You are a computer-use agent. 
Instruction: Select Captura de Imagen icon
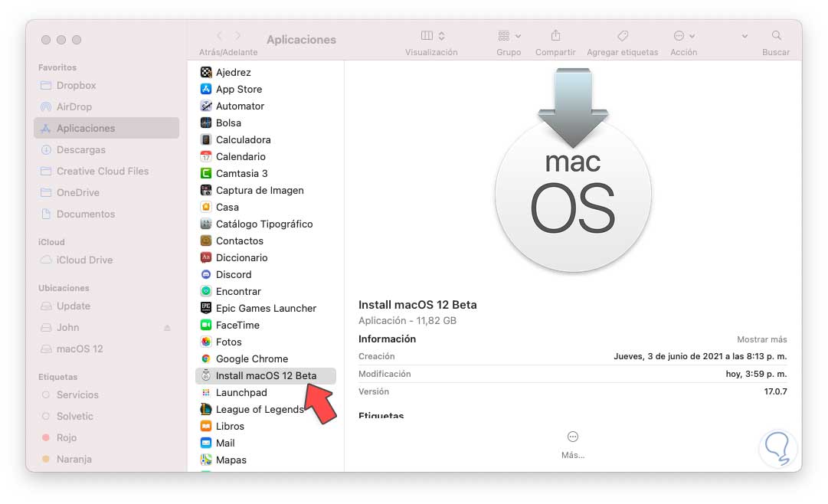(206, 190)
